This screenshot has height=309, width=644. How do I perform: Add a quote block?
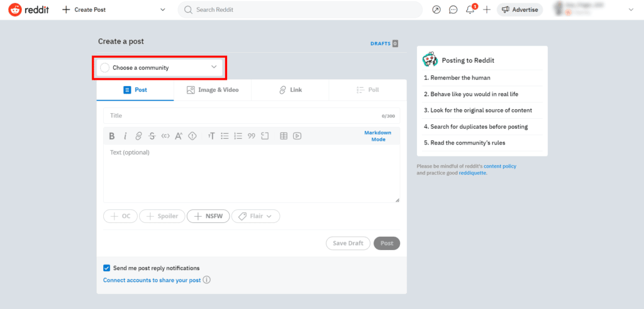point(252,136)
